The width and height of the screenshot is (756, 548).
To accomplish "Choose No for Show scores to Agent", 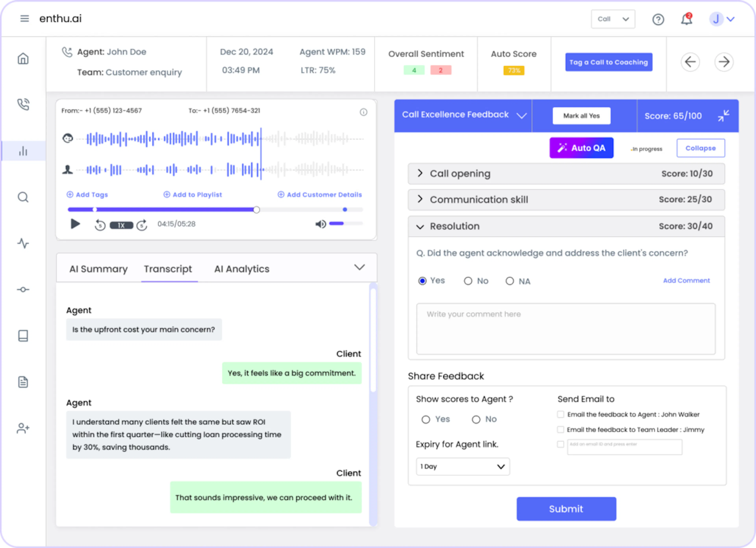I will 476,419.
